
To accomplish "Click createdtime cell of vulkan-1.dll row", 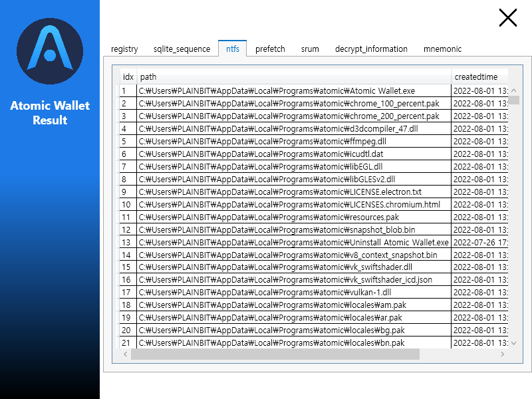I will coord(479,292).
